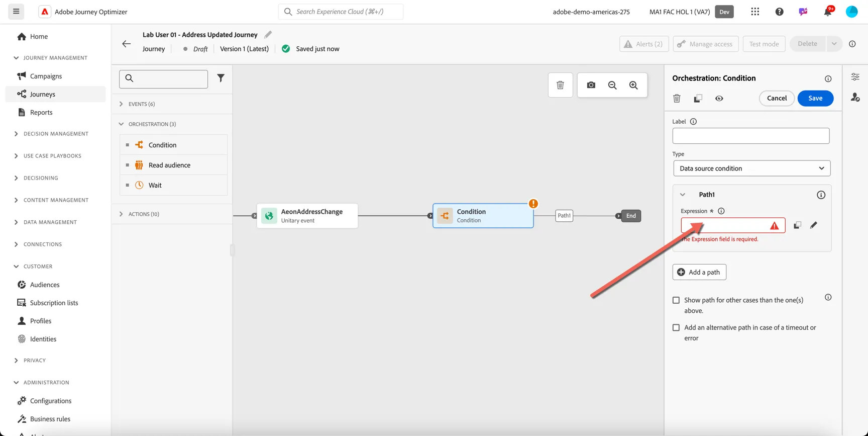This screenshot has width=868, height=436.
Task: Open the user profile avatar
Action: tap(851, 12)
